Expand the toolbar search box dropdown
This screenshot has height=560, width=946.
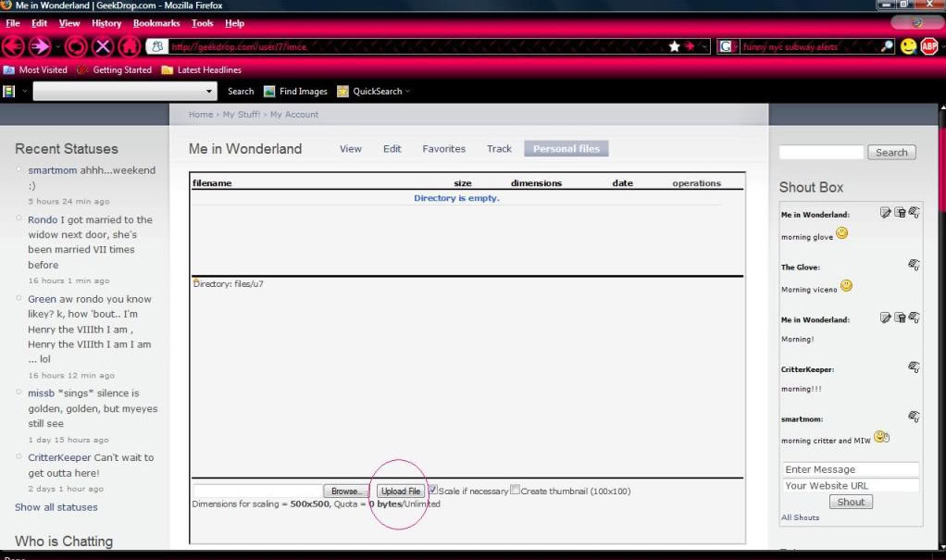point(209,92)
